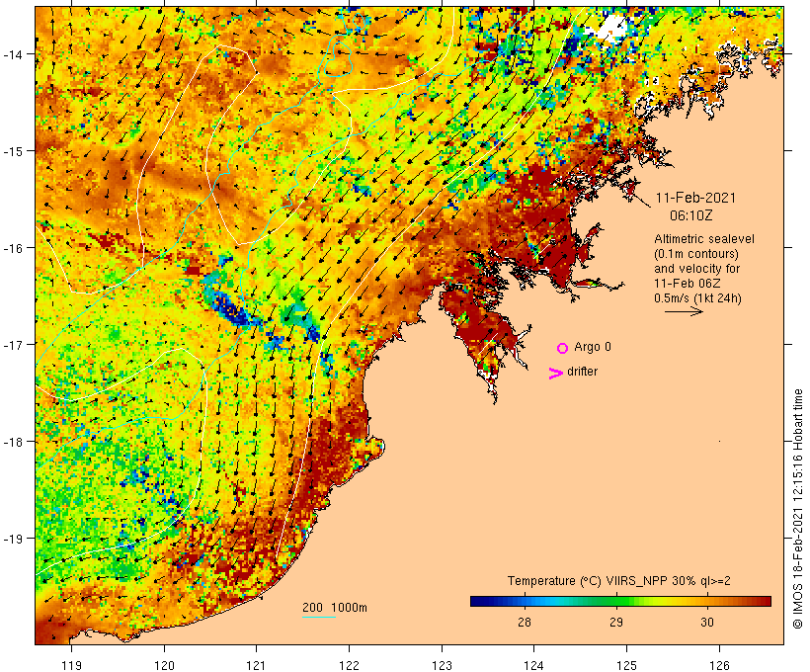Click the magenta drifter arrow legend symbol
Screen dimensions: 810x672
tap(556, 374)
